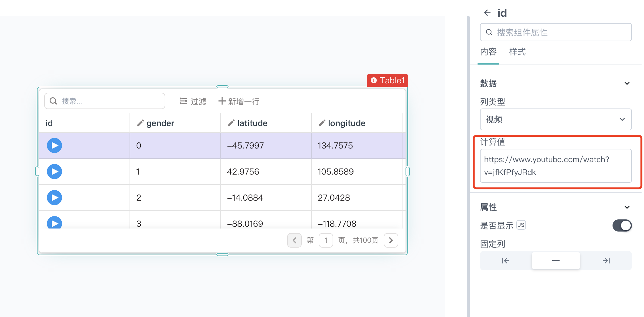Click the page number input showing 1
The width and height of the screenshot is (644, 317).
[x=326, y=240]
